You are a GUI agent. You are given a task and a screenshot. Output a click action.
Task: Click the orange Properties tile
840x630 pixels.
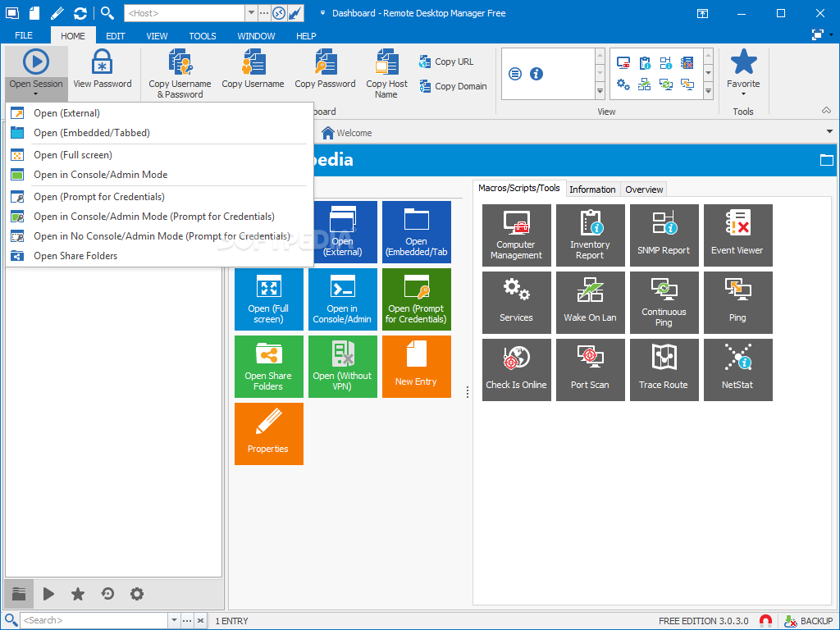point(269,434)
